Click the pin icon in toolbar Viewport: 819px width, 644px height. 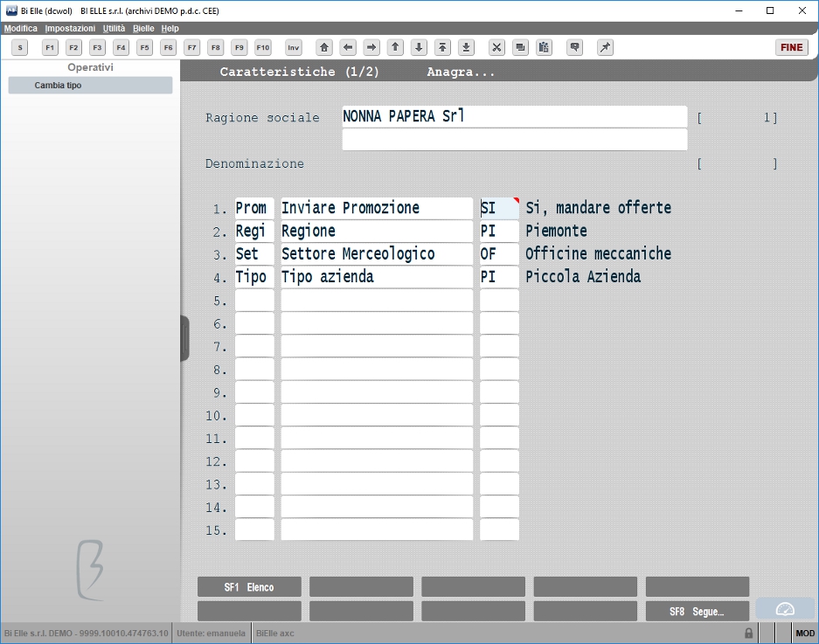point(605,47)
